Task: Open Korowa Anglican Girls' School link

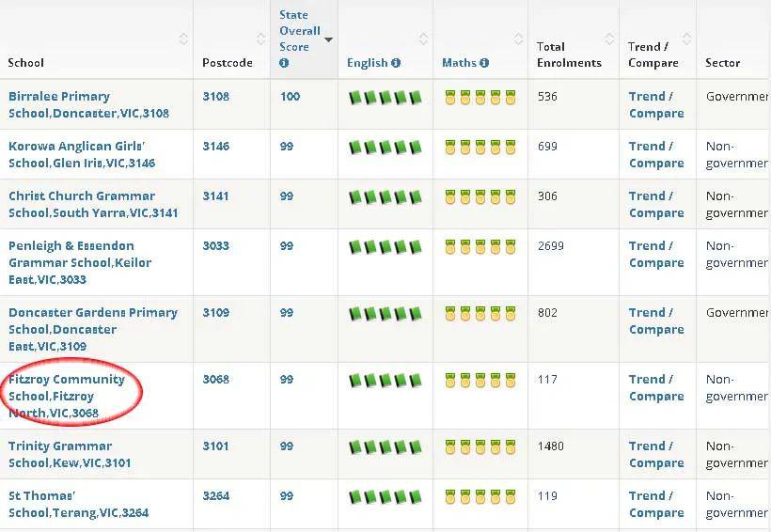Action: 82,154
